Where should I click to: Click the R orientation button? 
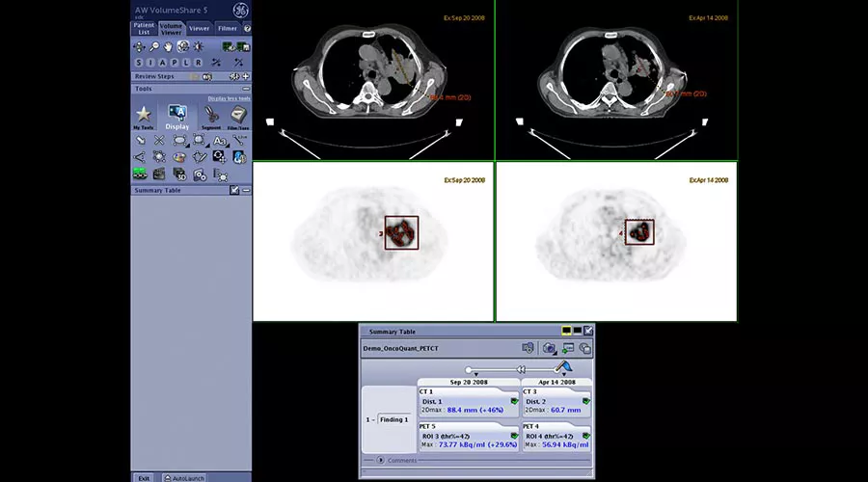pyautogui.click(x=198, y=63)
